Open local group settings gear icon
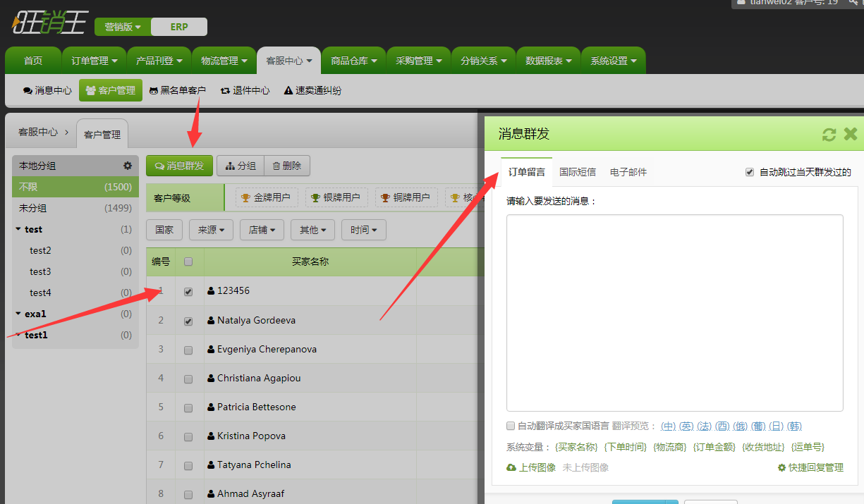Image resolution: width=864 pixels, height=504 pixels. click(128, 166)
